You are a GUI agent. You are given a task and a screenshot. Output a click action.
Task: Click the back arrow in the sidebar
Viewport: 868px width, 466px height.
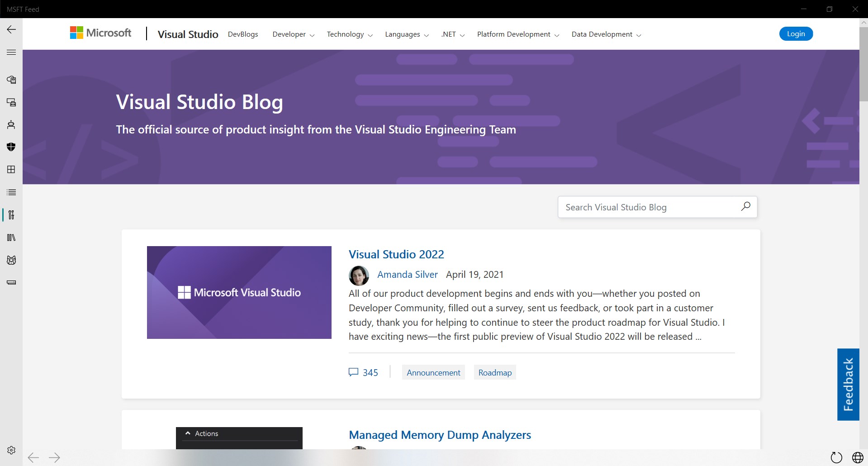[11, 29]
